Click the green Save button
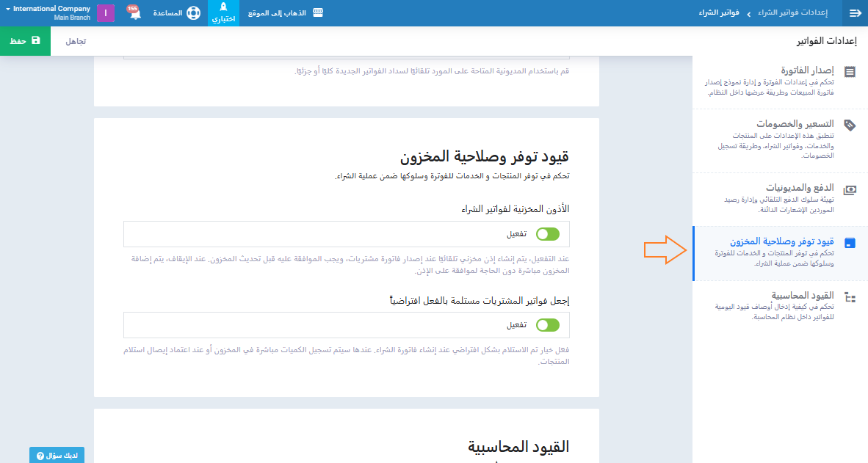The image size is (868, 463). coord(25,41)
